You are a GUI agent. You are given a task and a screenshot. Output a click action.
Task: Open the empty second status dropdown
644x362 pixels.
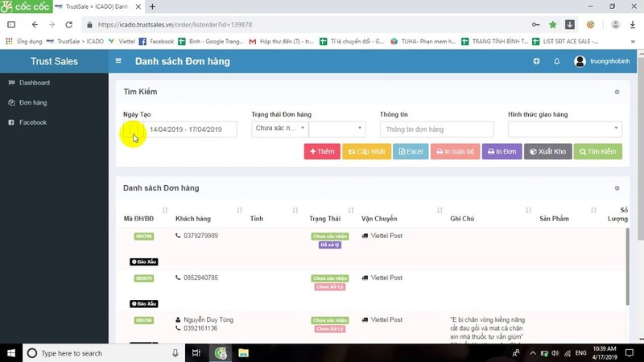tap(337, 129)
